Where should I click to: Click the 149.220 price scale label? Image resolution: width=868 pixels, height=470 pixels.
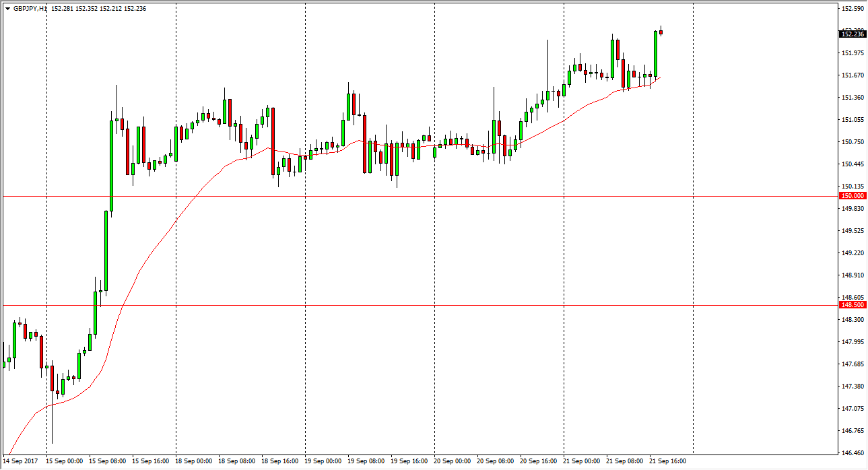click(x=853, y=253)
